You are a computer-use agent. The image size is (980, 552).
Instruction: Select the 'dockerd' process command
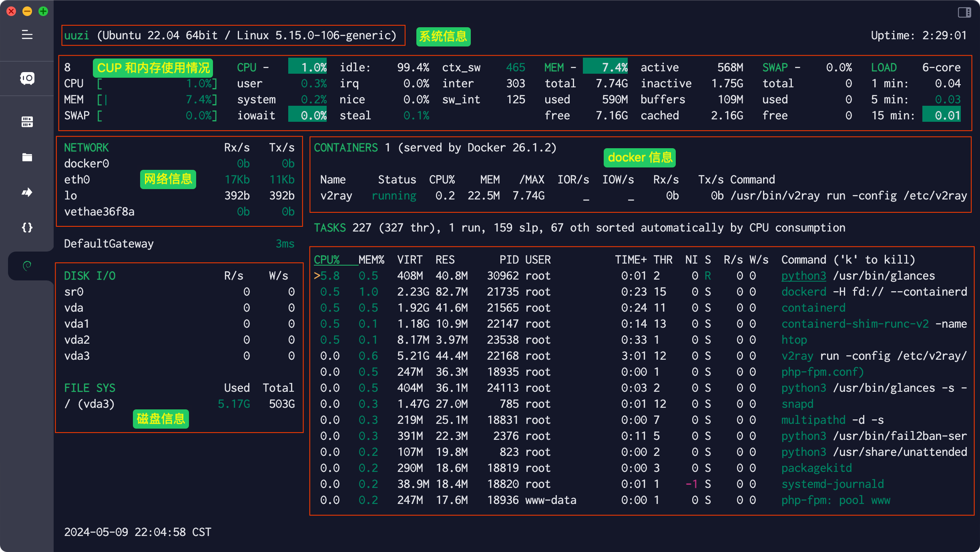(x=804, y=292)
